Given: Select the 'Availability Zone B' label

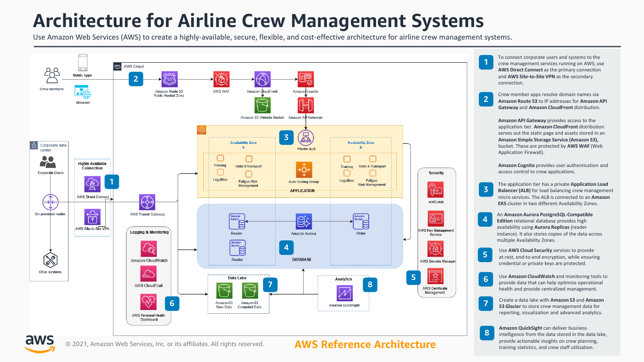Looking at the screenshot, I should [x=361, y=145].
